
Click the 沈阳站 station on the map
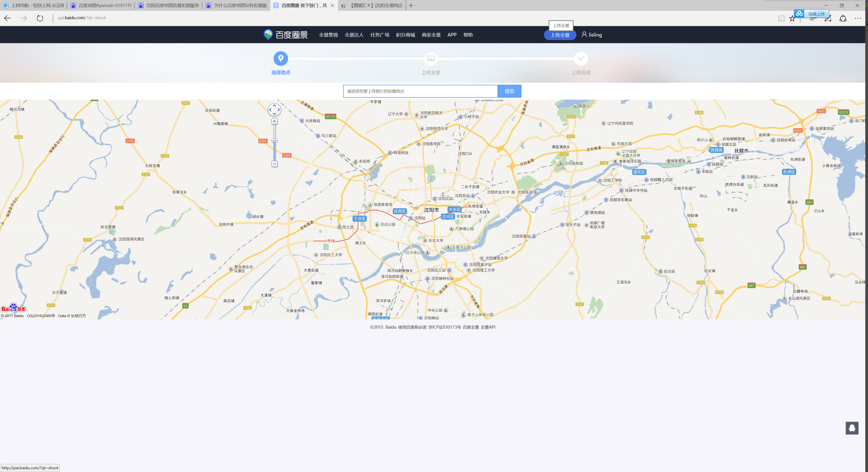[x=417, y=218]
